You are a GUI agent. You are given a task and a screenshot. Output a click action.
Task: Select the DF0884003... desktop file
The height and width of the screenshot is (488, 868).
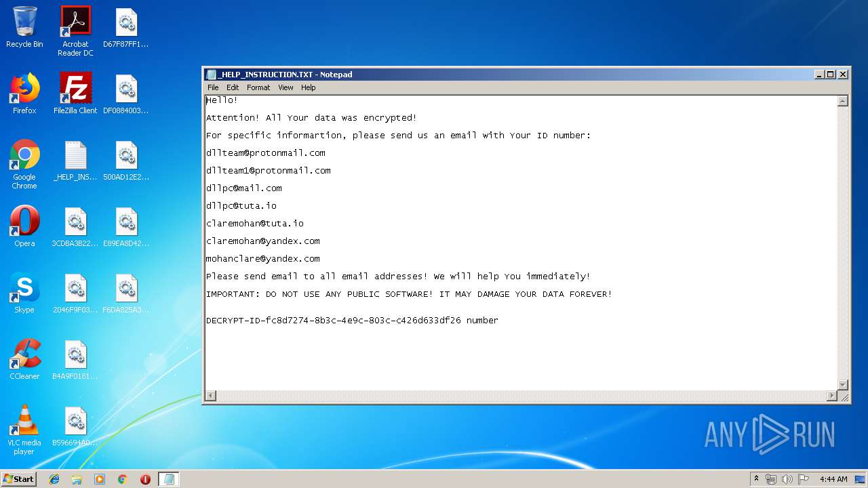click(126, 94)
